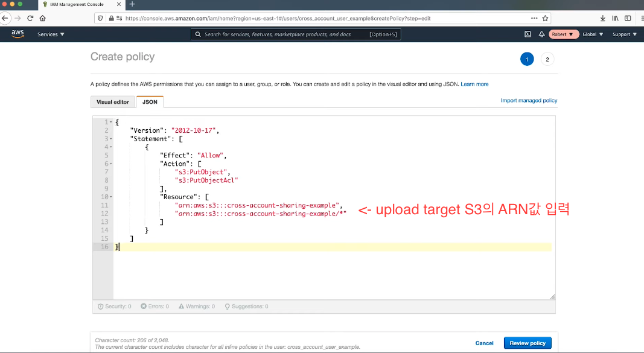Viewport: 644px width, 353px height.
Task: Go to browser home page icon
Action: click(x=42, y=18)
